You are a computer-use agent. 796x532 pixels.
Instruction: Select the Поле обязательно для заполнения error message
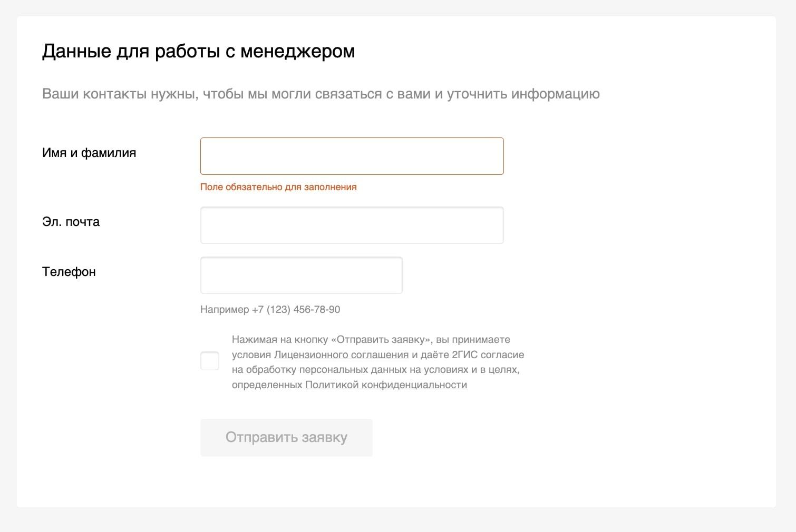(x=278, y=187)
